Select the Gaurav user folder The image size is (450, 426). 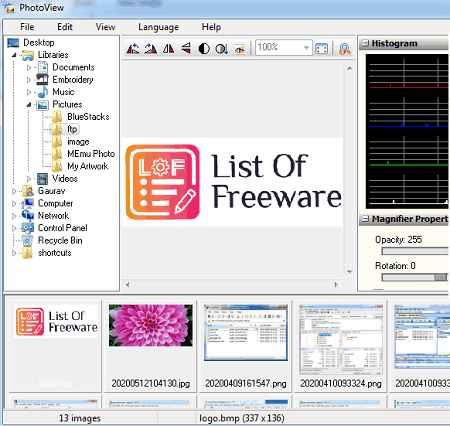tap(51, 191)
